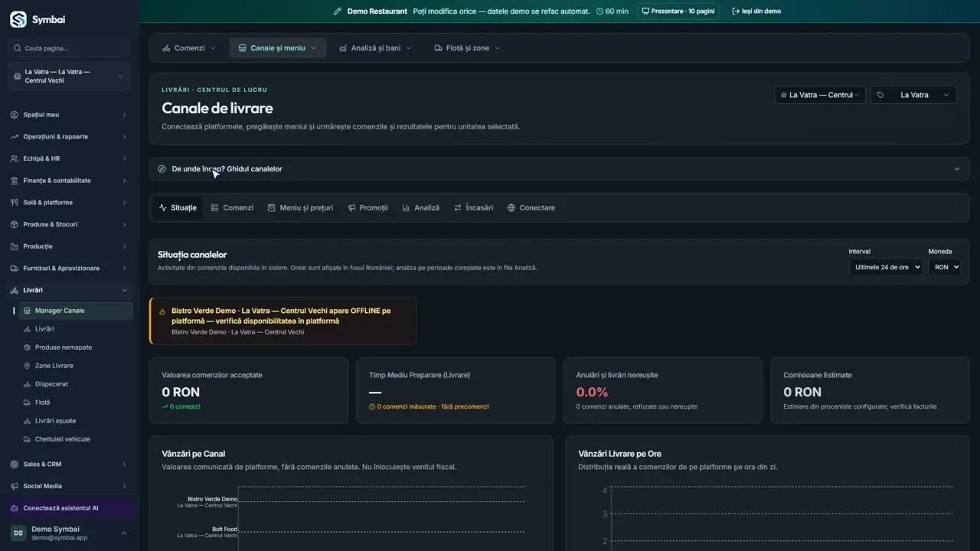Click the Produse & Stocuri box icon

tap(15, 224)
